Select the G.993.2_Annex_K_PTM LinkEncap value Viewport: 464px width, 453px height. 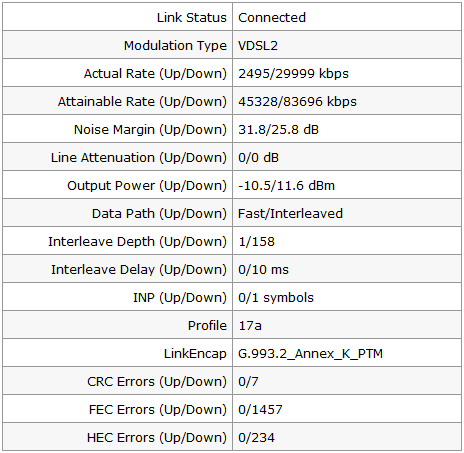point(310,354)
